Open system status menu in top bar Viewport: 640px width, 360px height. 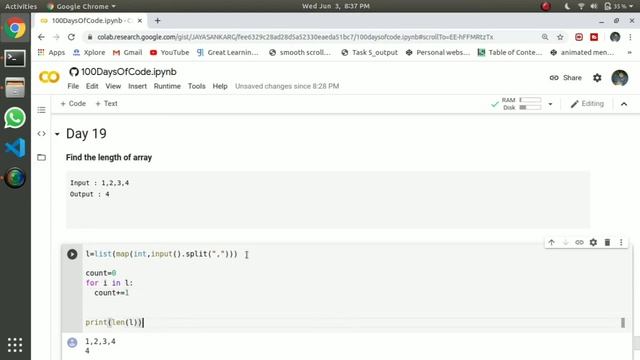pos(599,6)
